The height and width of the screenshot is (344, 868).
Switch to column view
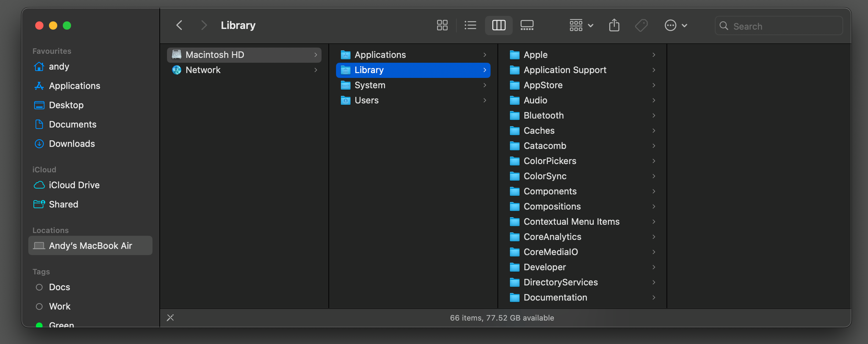click(499, 25)
